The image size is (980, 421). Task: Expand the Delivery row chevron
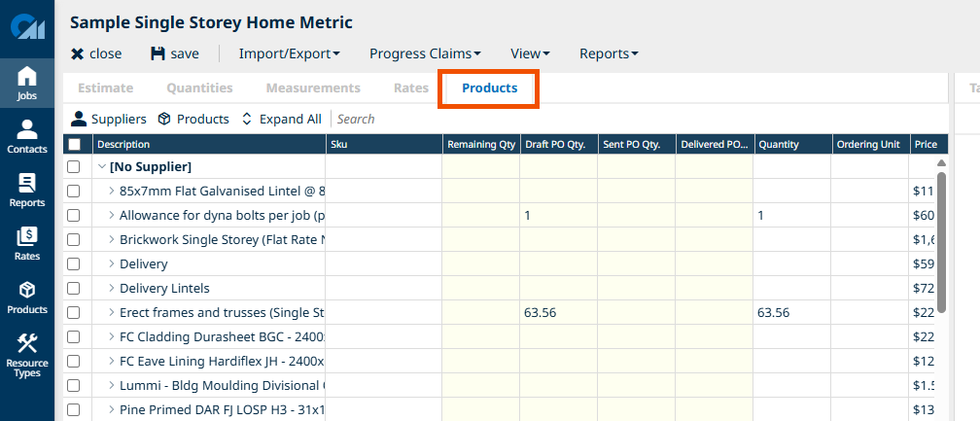click(x=112, y=264)
